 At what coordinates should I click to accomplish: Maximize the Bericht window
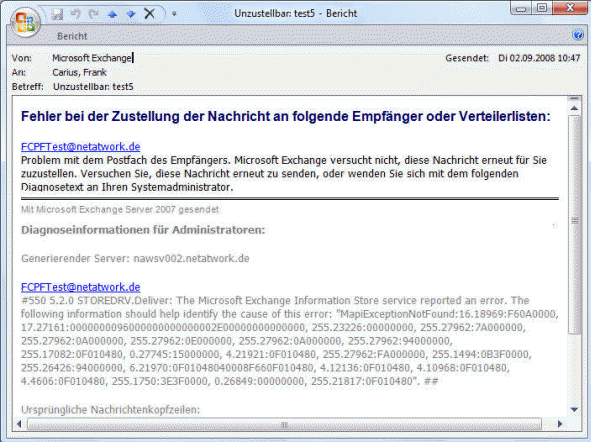542,8
